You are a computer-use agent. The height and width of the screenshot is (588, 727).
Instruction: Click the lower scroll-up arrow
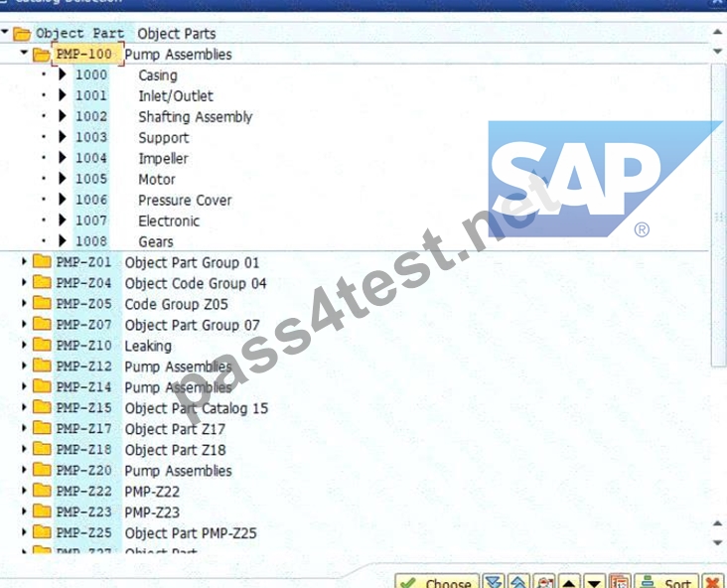click(x=717, y=523)
